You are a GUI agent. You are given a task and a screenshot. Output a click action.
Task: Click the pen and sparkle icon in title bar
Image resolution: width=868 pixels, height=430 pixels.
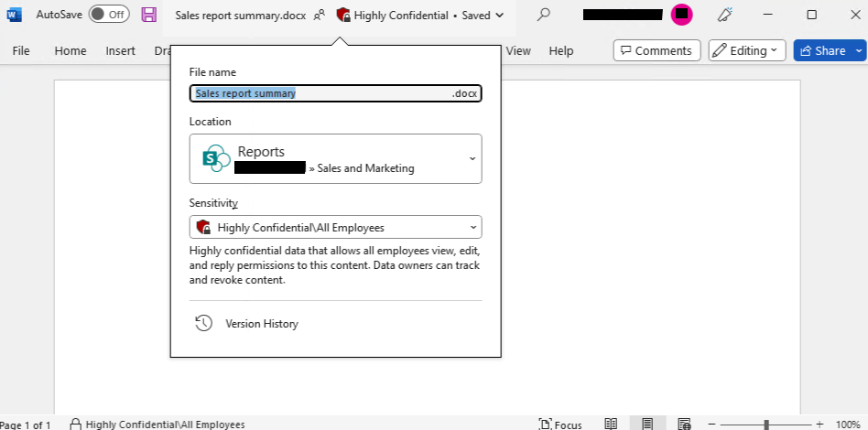pos(725,15)
